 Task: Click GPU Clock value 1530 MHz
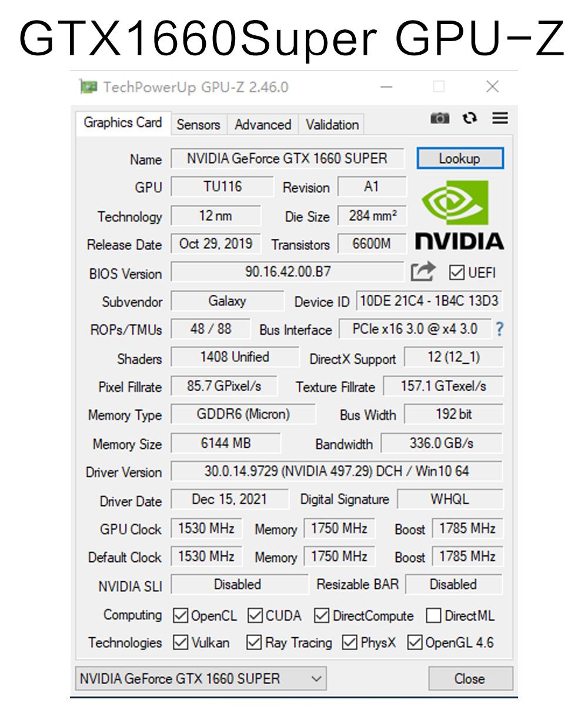pyautogui.click(x=206, y=528)
